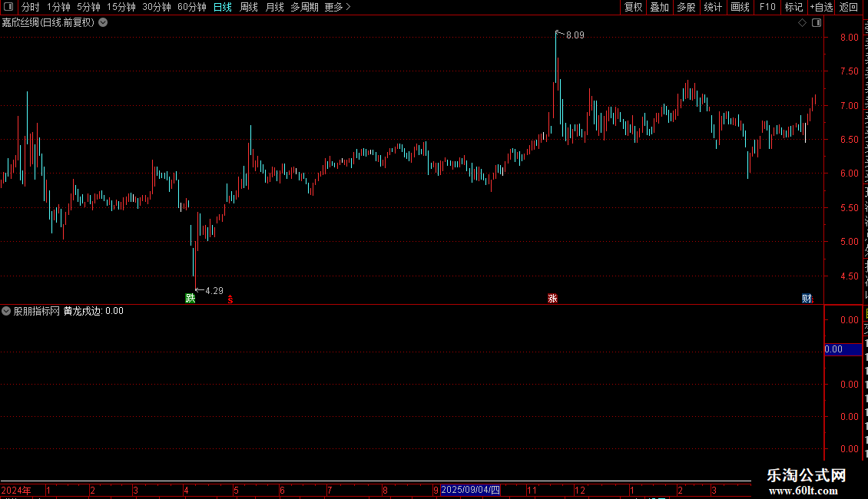Click the 8.09 high price label
This screenshot has height=499, width=868.
coord(575,35)
